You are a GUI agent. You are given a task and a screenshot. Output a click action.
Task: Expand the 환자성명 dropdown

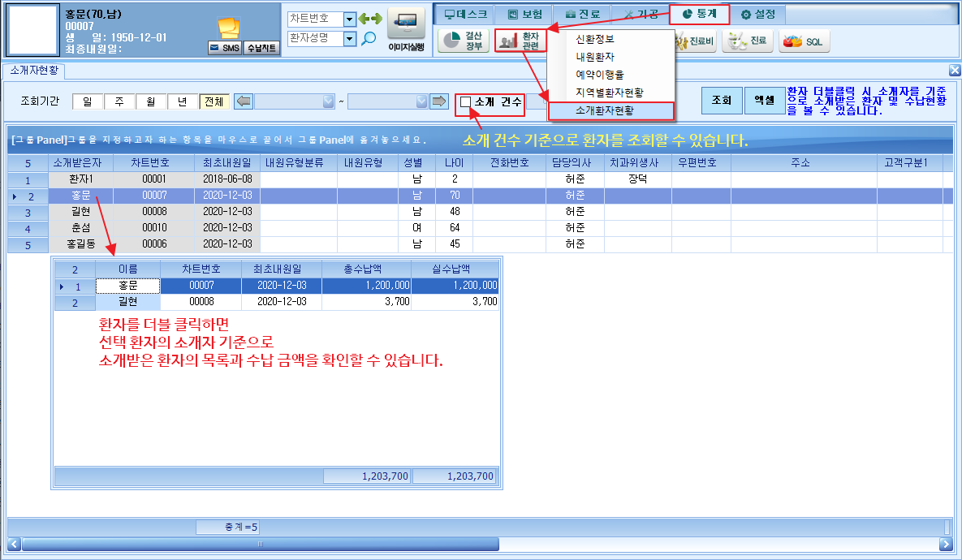tap(349, 39)
